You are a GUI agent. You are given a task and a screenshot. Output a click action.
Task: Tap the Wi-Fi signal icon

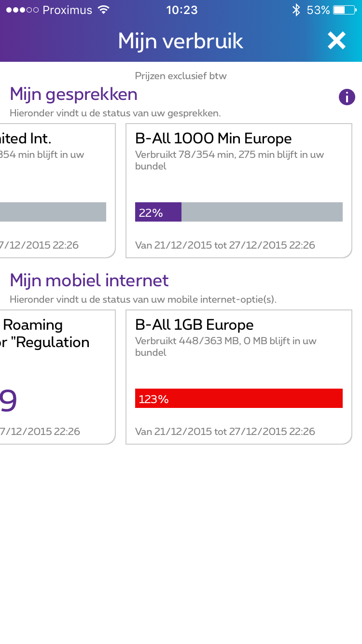103,10
